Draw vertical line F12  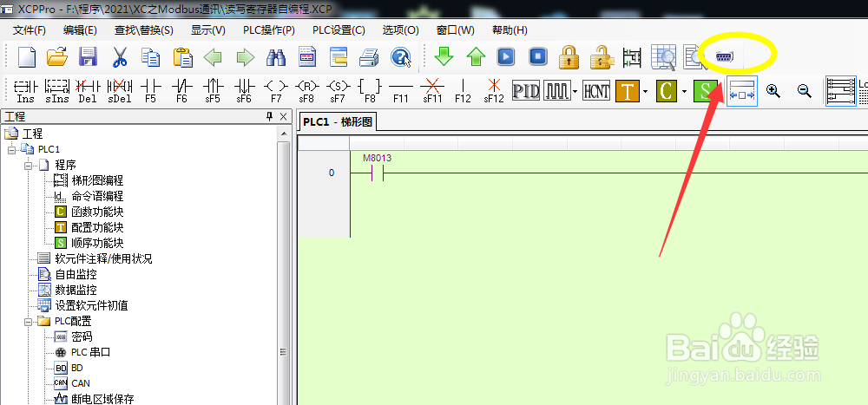(x=463, y=91)
